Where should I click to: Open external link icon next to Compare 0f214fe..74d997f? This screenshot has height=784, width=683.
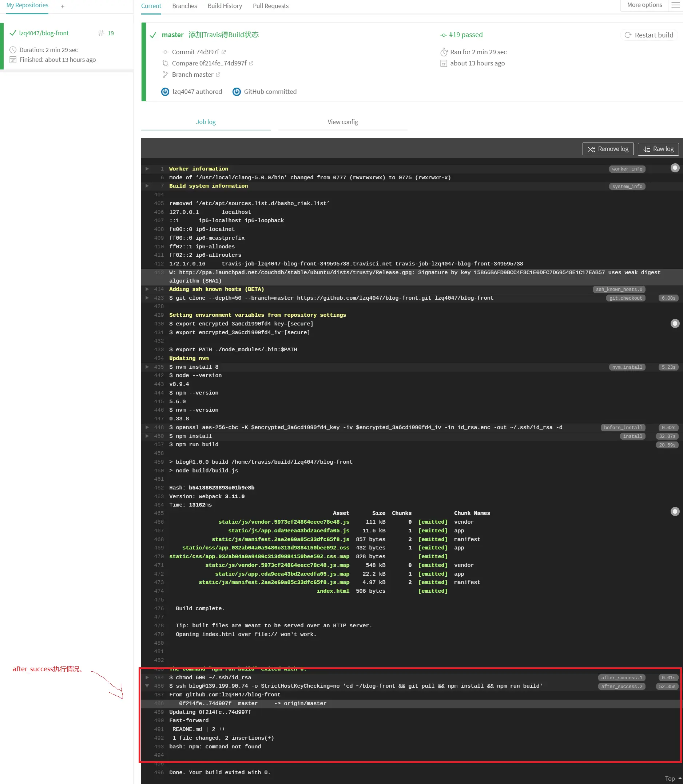251,63
